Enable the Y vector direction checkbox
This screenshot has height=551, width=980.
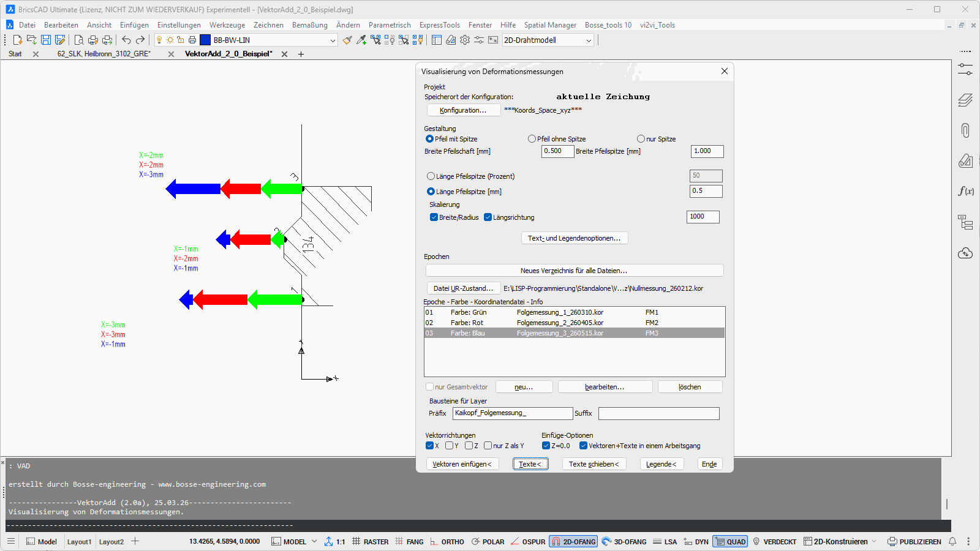450,446
